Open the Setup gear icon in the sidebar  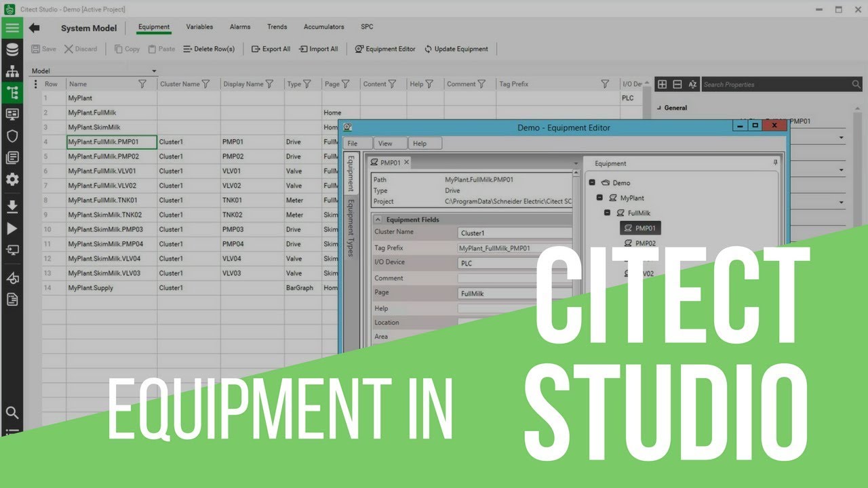12,180
